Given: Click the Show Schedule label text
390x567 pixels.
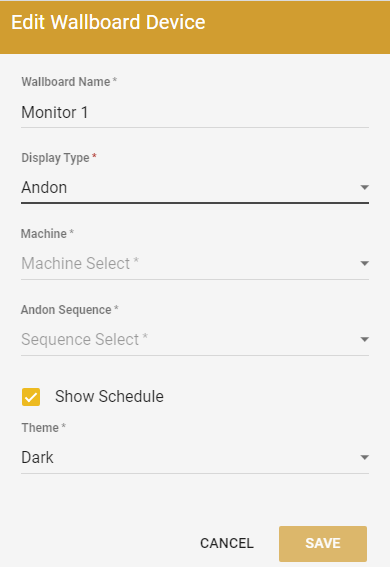Looking at the screenshot, I should [x=109, y=397].
